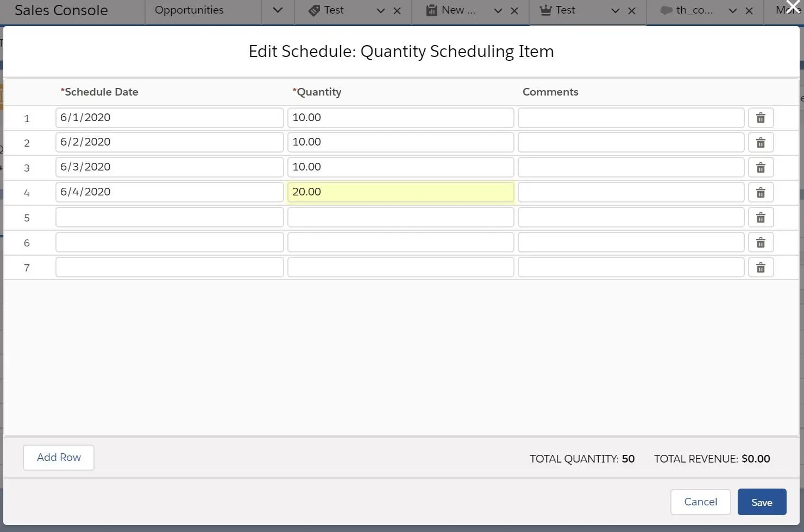Click empty Quantity field in row 5
This screenshot has width=804, height=532.
pos(401,217)
